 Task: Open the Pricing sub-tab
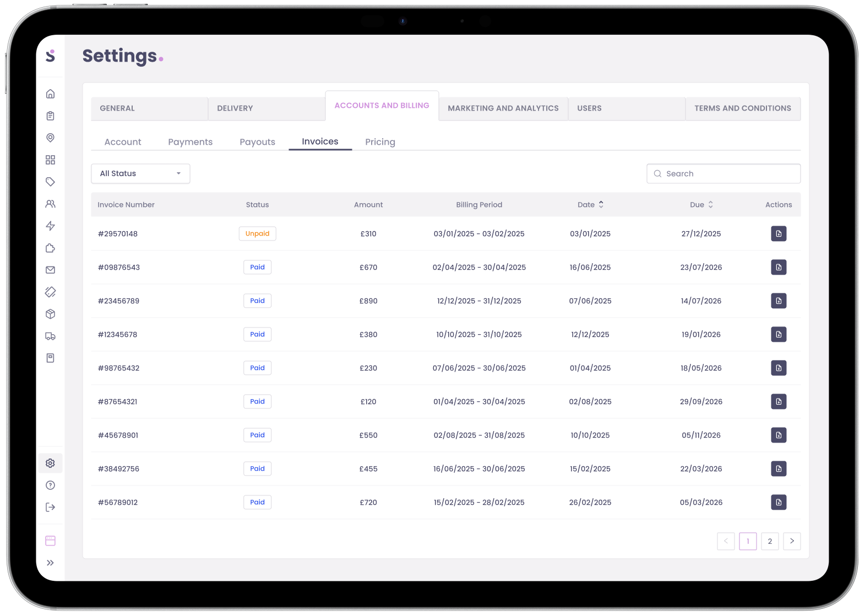pyautogui.click(x=380, y=142)
